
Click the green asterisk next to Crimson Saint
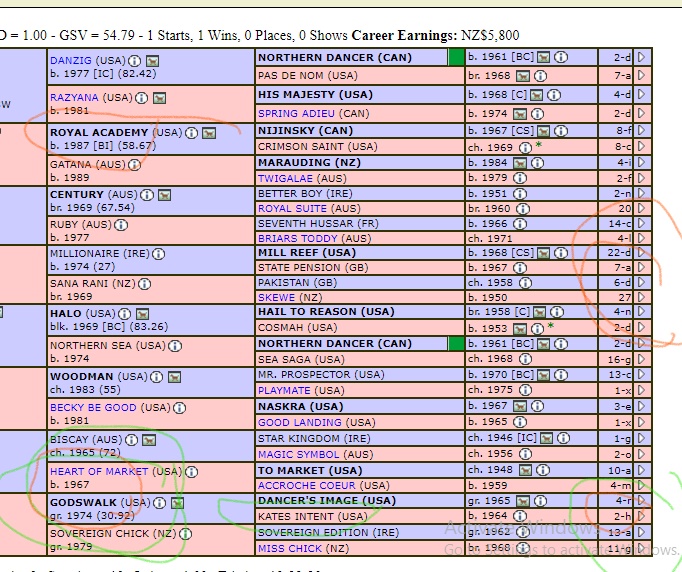(x=539, y=146)
